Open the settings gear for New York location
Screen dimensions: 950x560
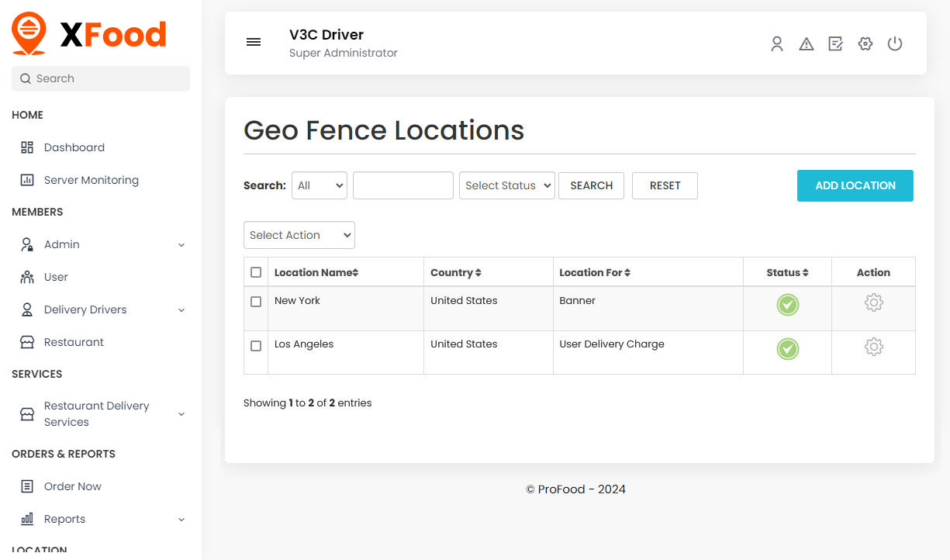(x=873, y=303)
